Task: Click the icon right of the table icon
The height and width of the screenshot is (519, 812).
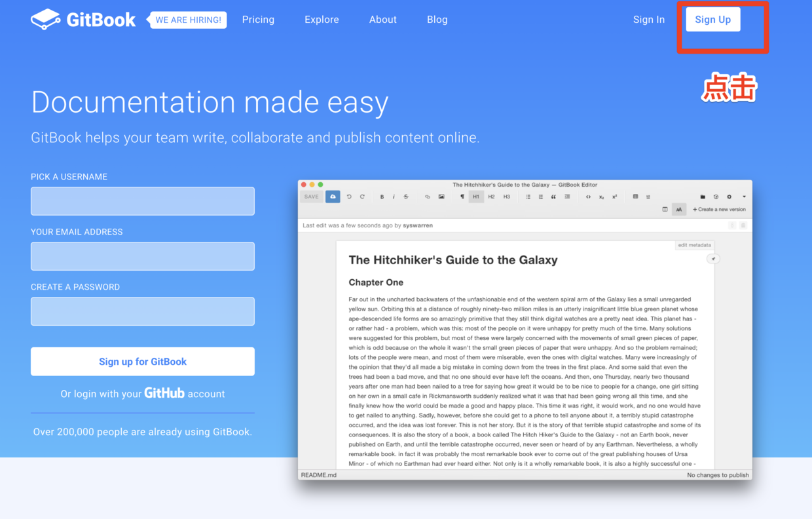Action: tap(648, 197)
